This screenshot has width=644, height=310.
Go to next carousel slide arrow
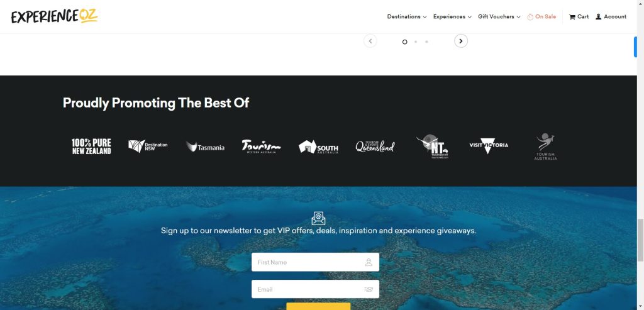[x=461, y=41]
